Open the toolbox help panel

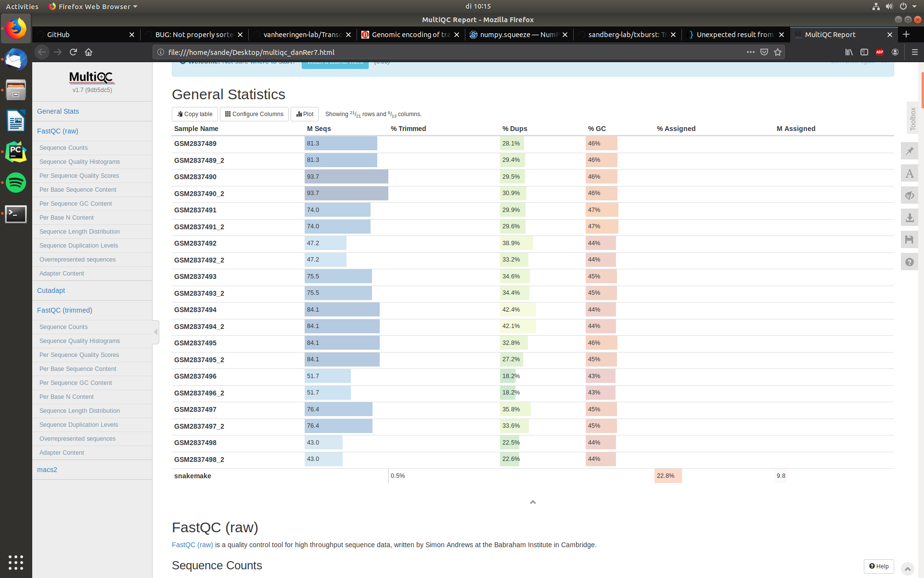[x=910, y=262]
